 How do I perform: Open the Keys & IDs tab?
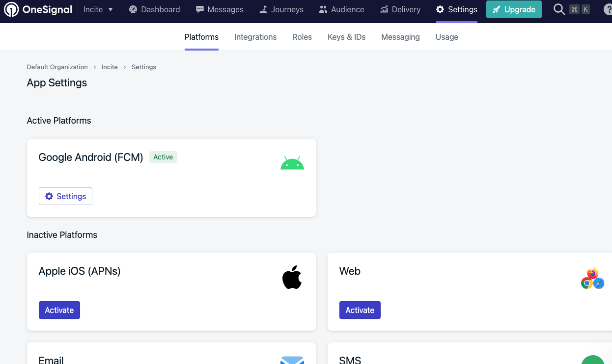346,37
